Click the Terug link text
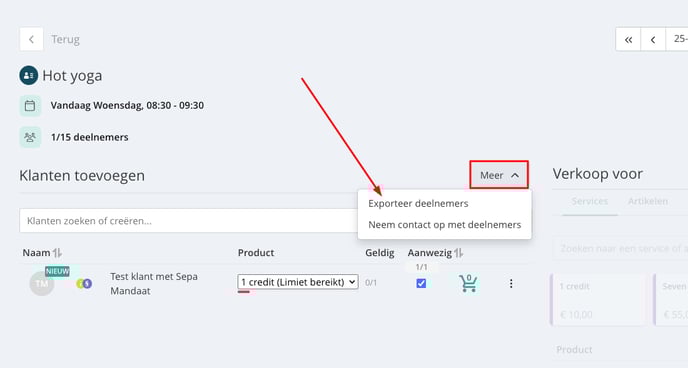 click(65, 39)
